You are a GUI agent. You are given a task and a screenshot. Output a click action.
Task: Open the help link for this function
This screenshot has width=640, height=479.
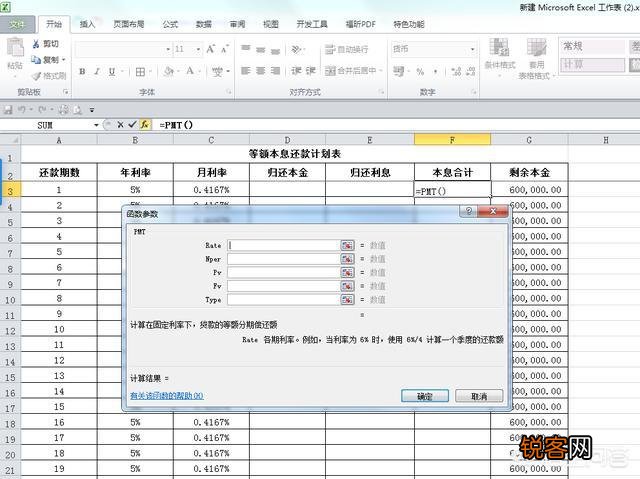[167, 395]
